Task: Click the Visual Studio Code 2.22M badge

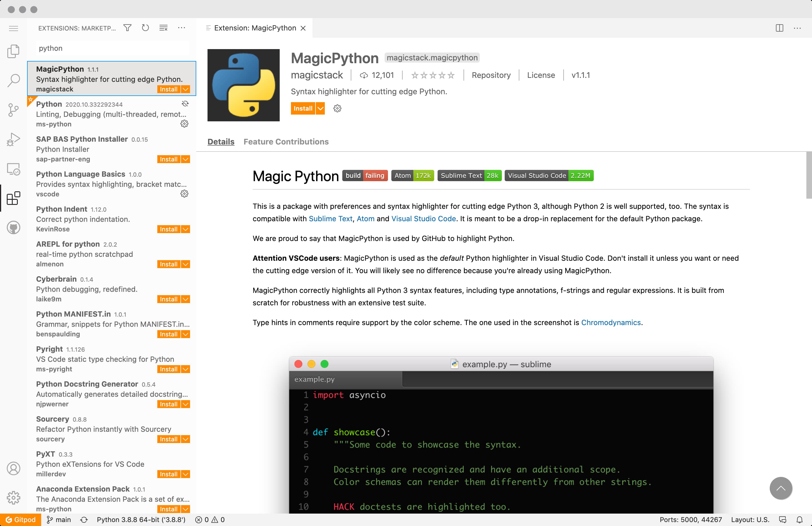Action: point(549,176)
